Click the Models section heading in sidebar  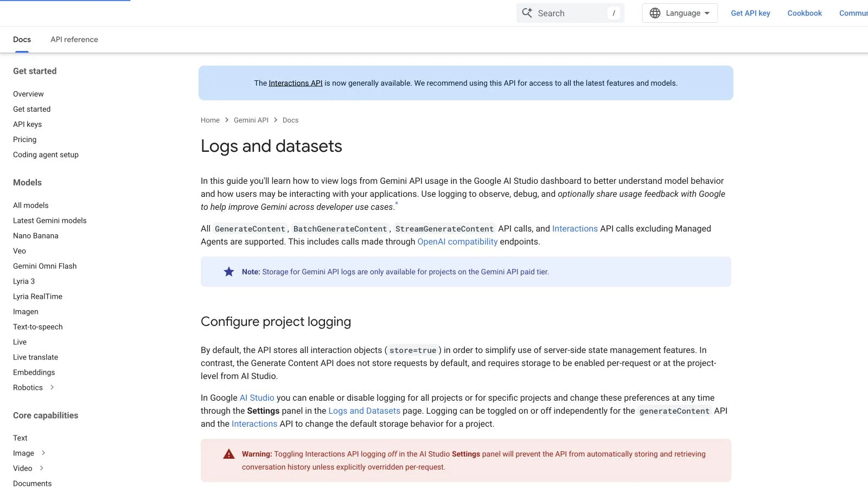(x=27, y=183)
